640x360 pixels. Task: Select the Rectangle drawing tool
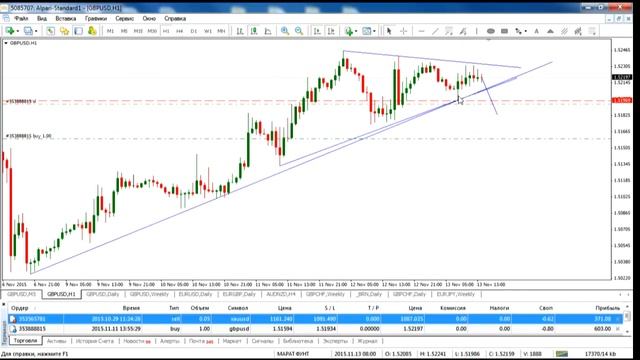[x=504, y=31]
